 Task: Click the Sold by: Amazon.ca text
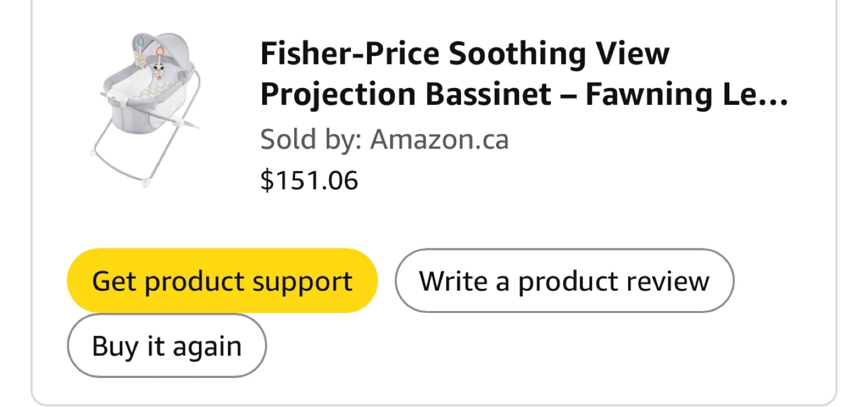384,139
